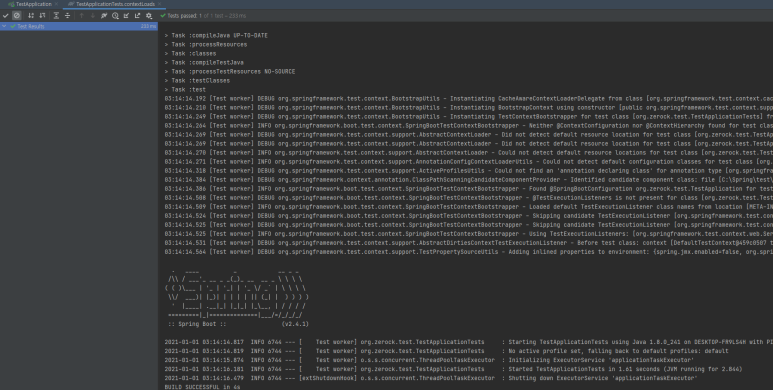The height and width of the screenshot is (390, 773).
Task: Click the 'Task :processResources' console line
Action: 206,44
